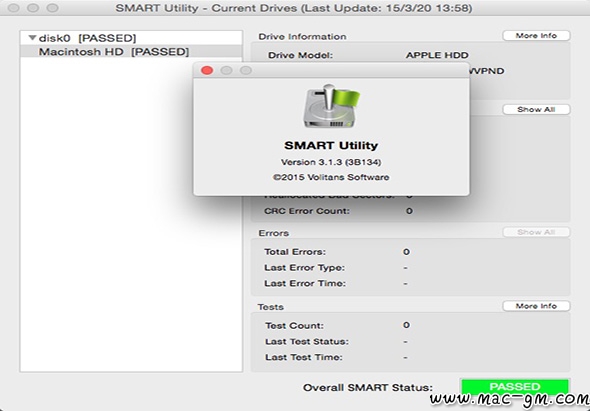Zoom the About dialog window
Image resolution: width=590 pixels, height=411 pixels.
click(246, 70)
